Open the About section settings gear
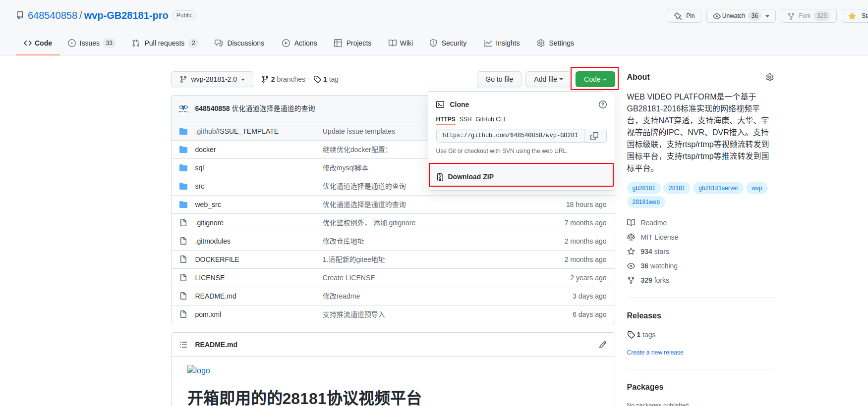The height and width of the screenshot is (406, 868). pyautogui.click(x=769, y=77)
